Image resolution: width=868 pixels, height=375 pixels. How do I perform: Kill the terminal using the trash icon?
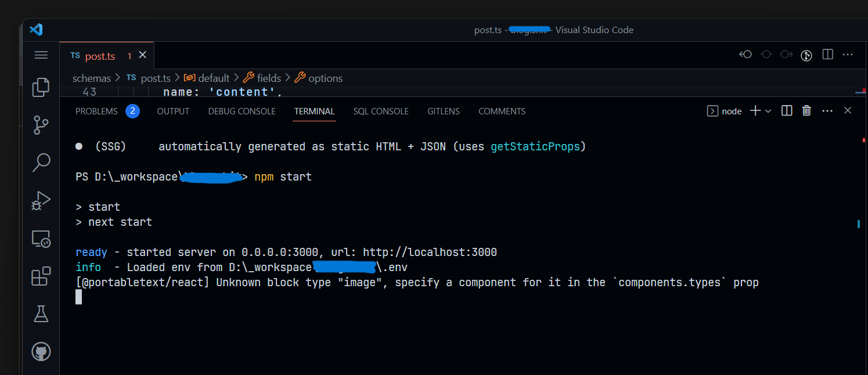click(806, 110)
